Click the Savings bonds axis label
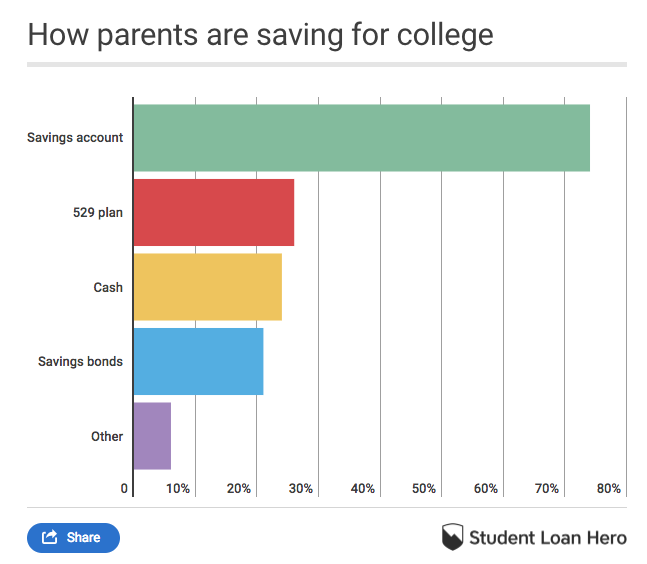 (x=80, y=361)
